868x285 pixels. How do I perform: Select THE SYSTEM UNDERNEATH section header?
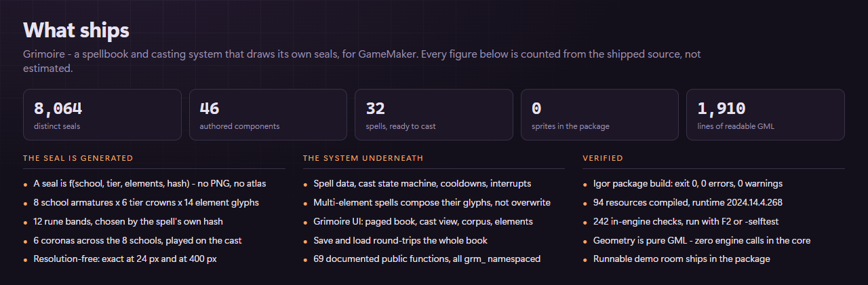pyautogui.click(x=363, y=158)
